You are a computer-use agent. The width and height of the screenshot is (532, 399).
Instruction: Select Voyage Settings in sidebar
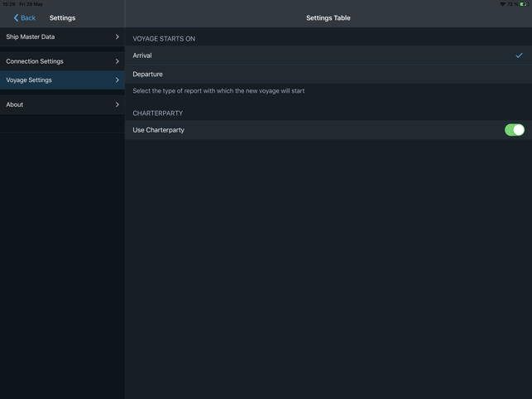(62, 80)
